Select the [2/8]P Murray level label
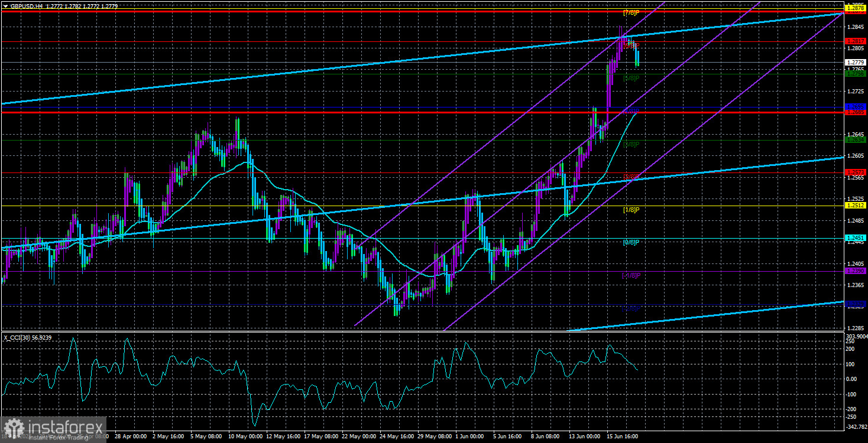Screen dimensions: 868x443 (x=631, y=177)
